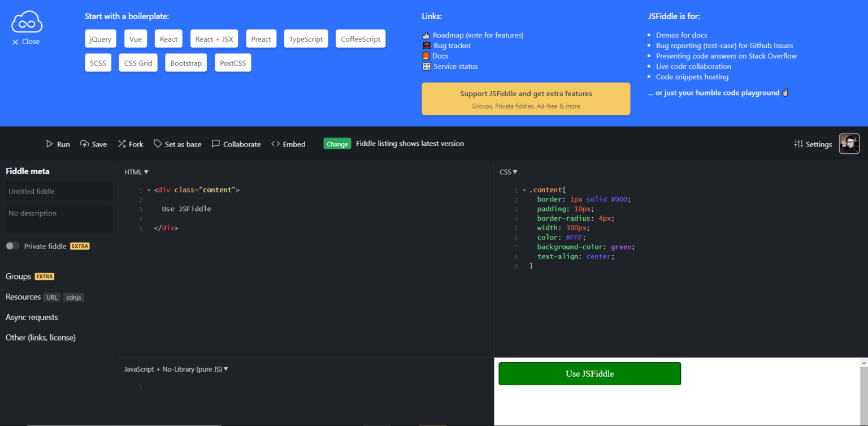
Task: Click the Support JSFiddle banner
Action: pos(526,98)
